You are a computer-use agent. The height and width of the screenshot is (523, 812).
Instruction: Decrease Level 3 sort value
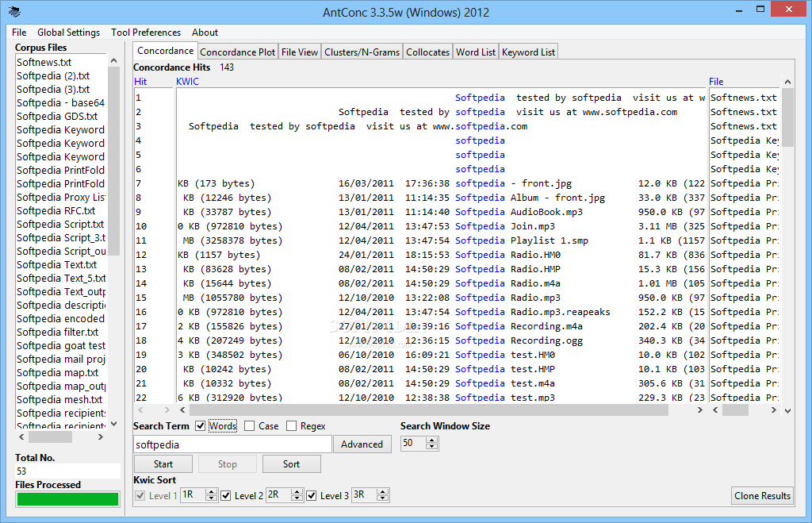click(x=383, y=498)
